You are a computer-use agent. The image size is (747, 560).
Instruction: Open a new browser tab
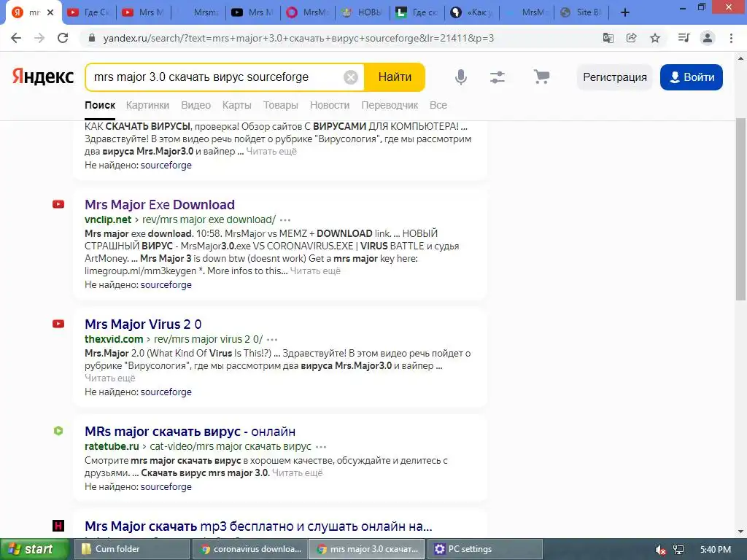point(625,12)
